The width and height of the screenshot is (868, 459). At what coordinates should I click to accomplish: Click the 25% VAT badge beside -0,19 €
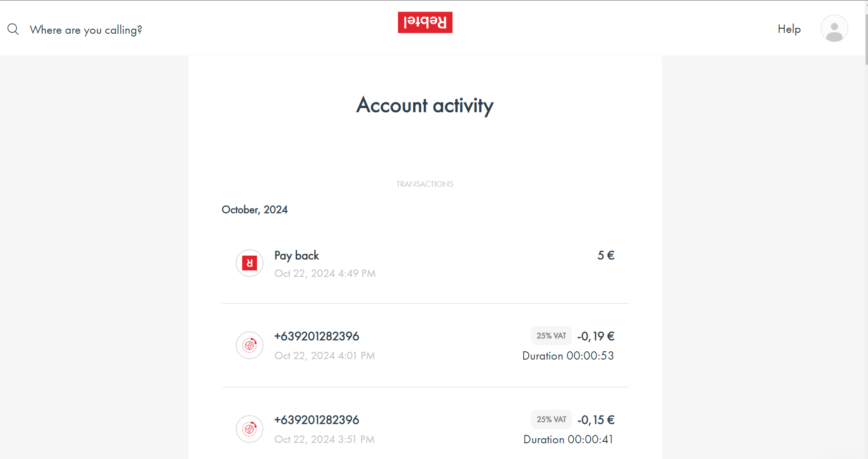[x=551, y=336]
